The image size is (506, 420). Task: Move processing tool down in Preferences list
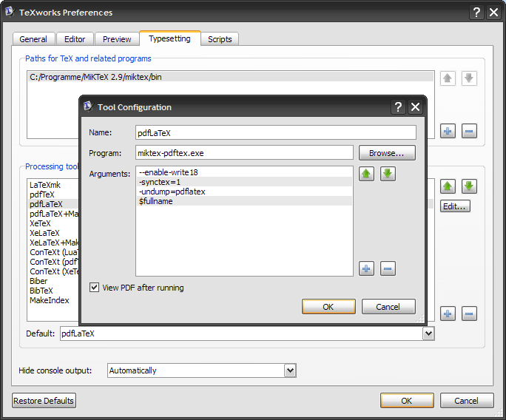point(469,186)
